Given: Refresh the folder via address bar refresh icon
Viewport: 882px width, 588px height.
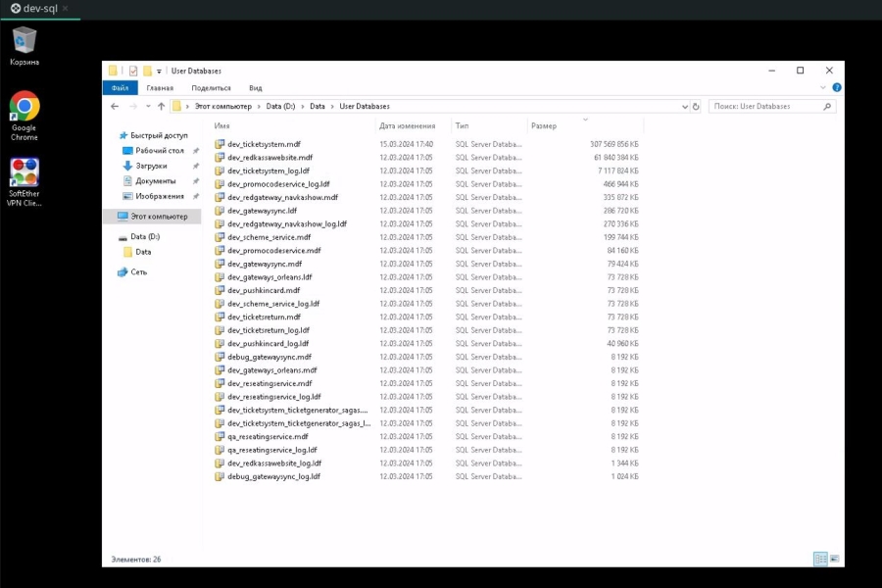Looking at the screenshot, I should coord(696,106).
